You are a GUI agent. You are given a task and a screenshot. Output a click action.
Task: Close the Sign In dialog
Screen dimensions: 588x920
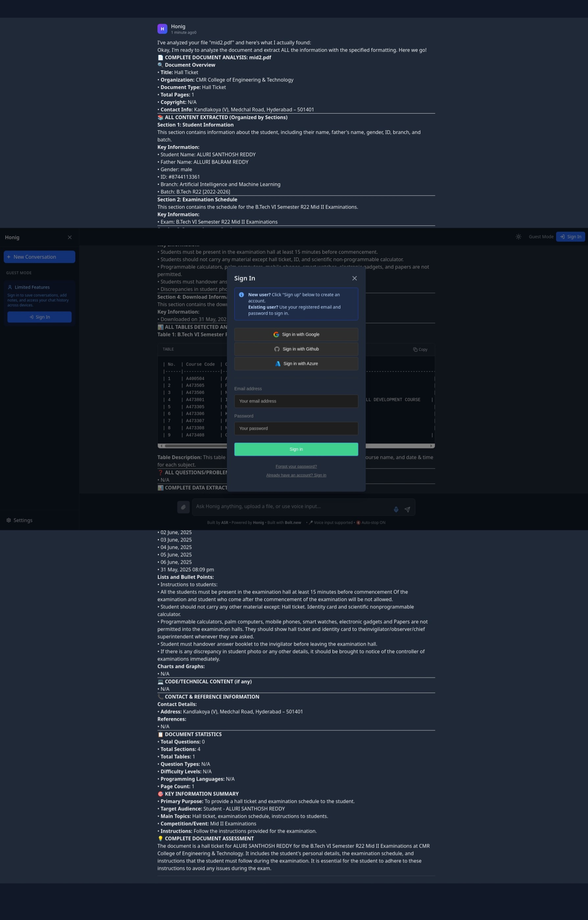354,278
